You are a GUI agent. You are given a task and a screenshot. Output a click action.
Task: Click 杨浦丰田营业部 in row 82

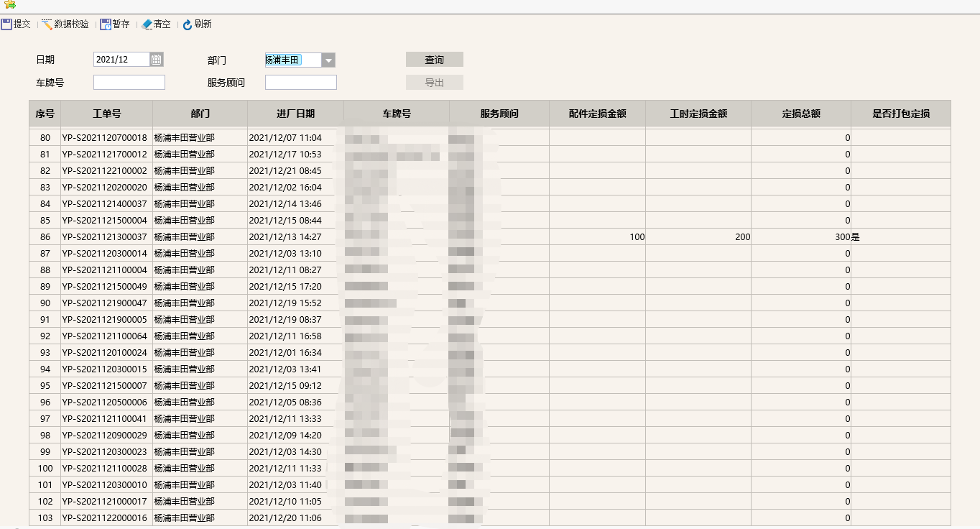point(185,171)
